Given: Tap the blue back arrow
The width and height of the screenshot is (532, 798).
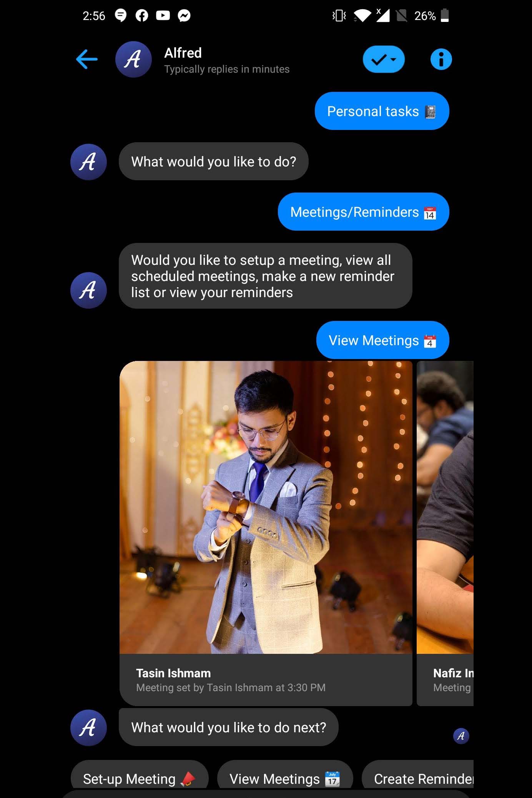Looking at the screenshot, I should click(87, 59).
